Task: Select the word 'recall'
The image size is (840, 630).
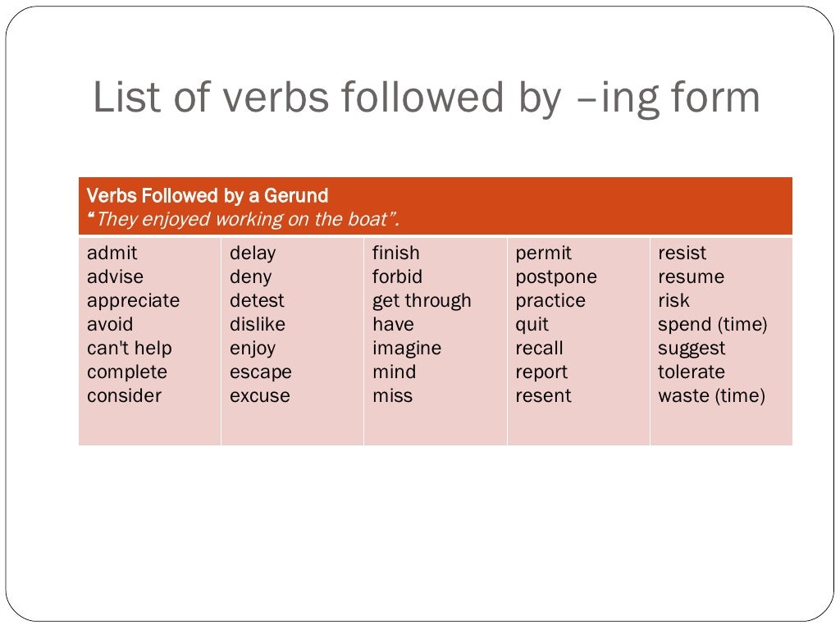Action: tap(540, 348)
